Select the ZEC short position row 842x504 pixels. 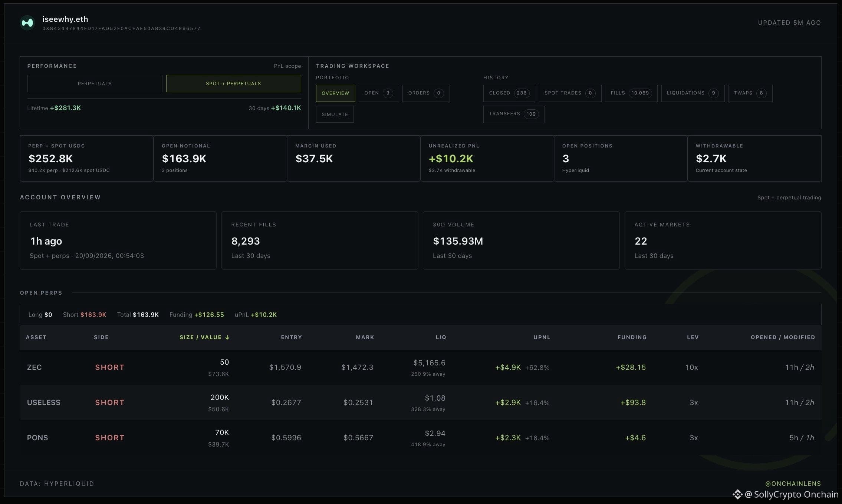pos(420,367)
